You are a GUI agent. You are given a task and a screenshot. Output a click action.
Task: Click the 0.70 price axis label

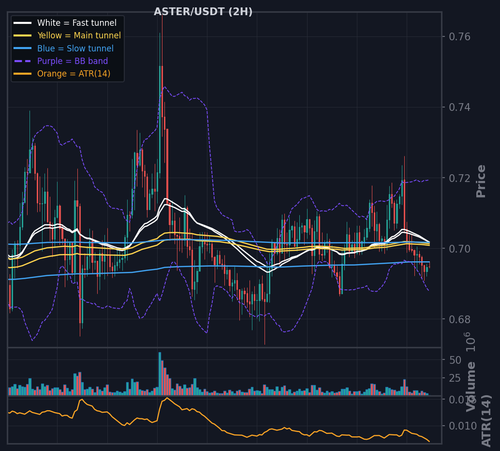[x=460, y=249]
